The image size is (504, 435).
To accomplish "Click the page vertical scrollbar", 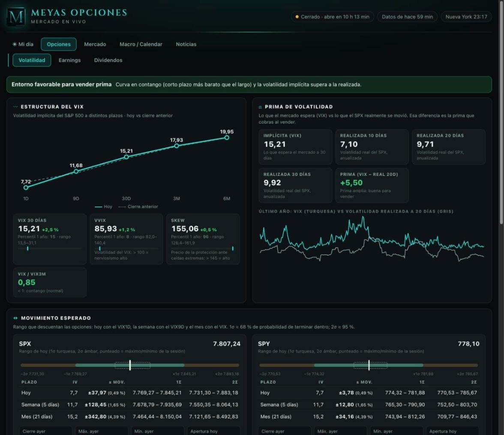I will tap(501, 112).
